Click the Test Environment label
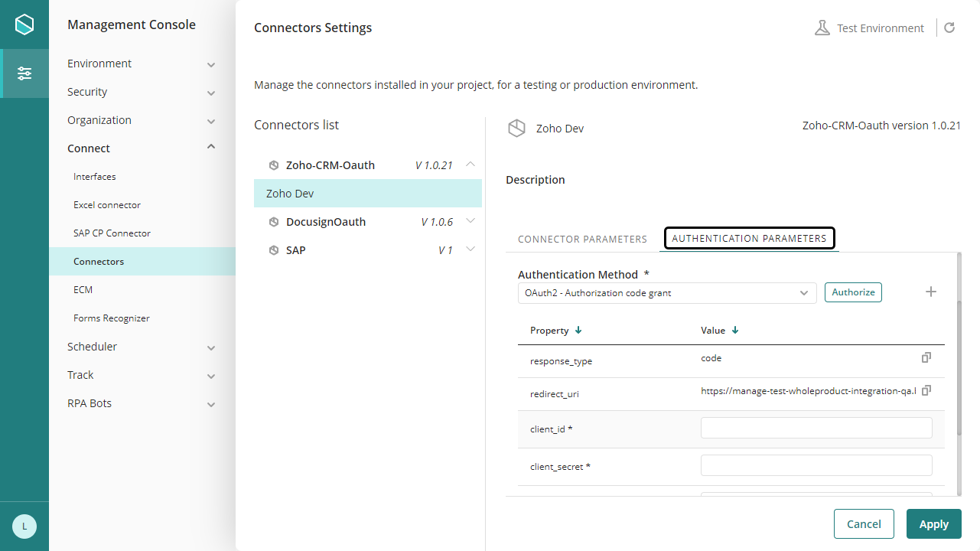980x551 pixels. tap(881, 28)
